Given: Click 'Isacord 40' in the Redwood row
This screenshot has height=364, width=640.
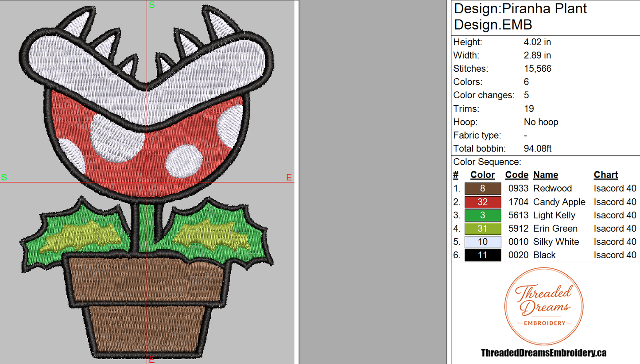Looking at the screenshot, I should [615, 189].
